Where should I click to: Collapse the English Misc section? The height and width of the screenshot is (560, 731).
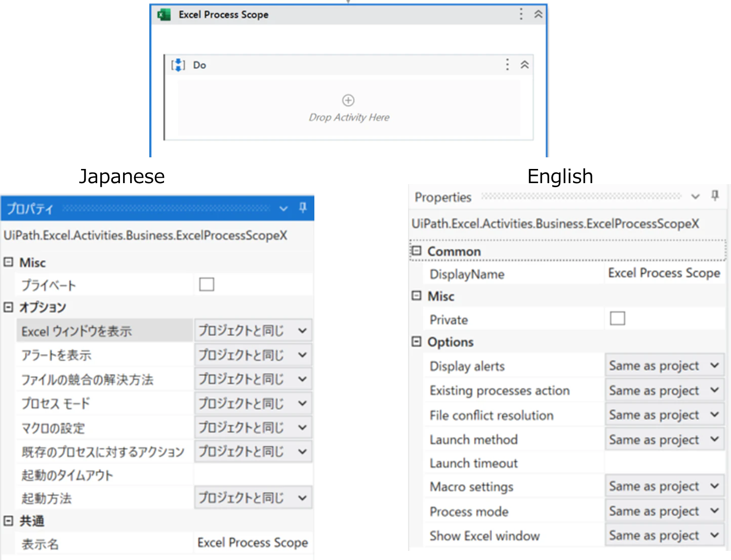coord(416,295)
